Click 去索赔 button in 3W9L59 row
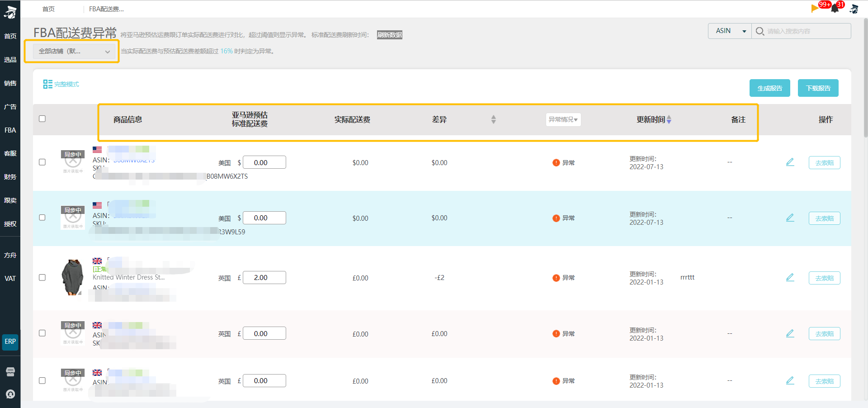This screenshot has width=868, height=408. point(824,218)
